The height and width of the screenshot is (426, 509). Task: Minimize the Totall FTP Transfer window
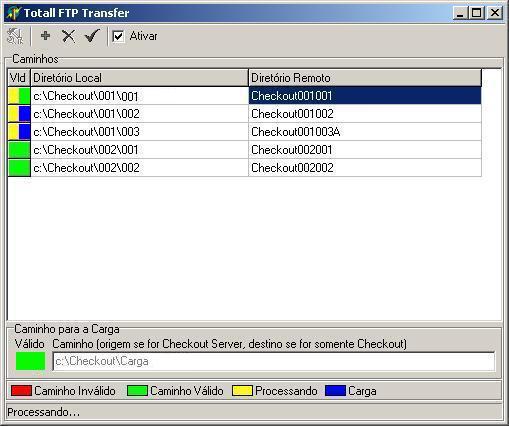point(460,13)
